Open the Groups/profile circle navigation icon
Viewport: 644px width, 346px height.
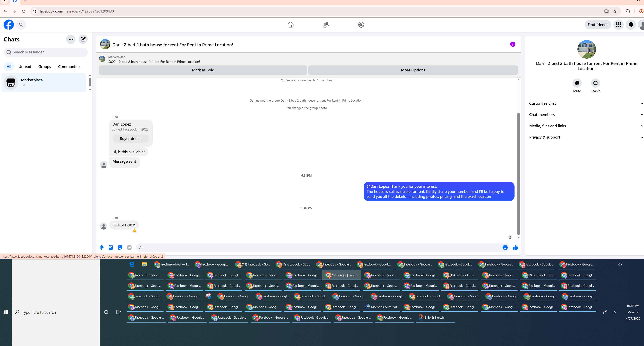coord(361,24)
